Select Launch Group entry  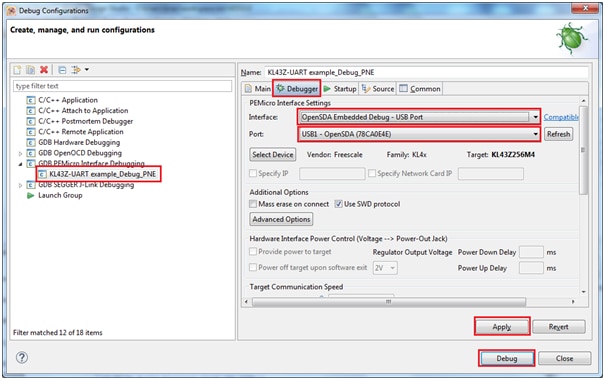[x=60, y=195]
